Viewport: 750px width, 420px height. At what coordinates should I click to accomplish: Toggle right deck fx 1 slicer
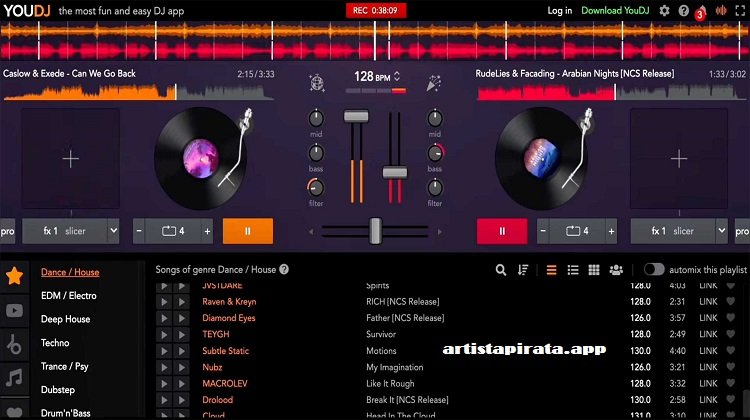[673, 231]
